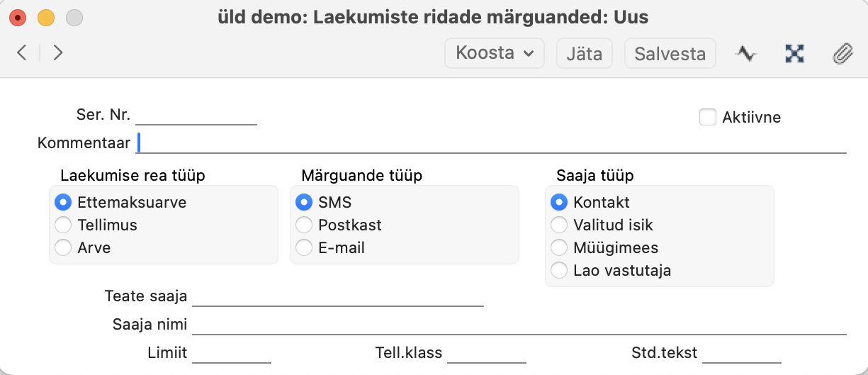Select Postkast as notification type
The height and width of the screenshot is (375, 868).
pos(305,225)
